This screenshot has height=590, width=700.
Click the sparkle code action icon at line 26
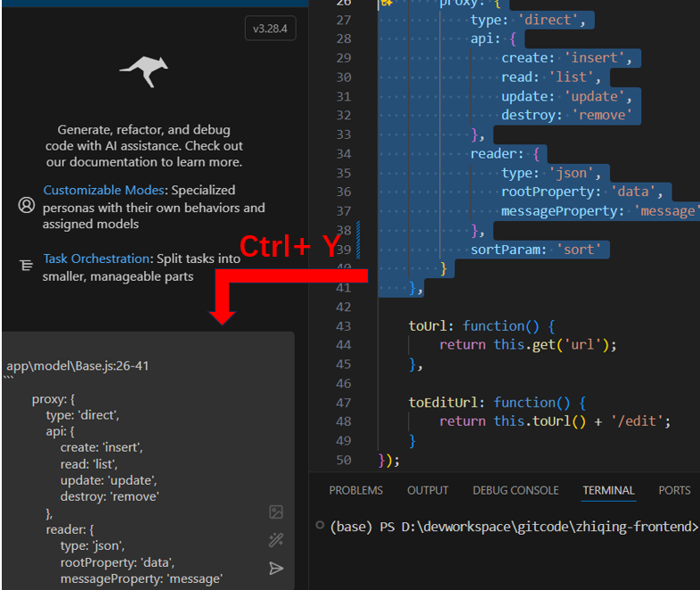pos(387,3)
